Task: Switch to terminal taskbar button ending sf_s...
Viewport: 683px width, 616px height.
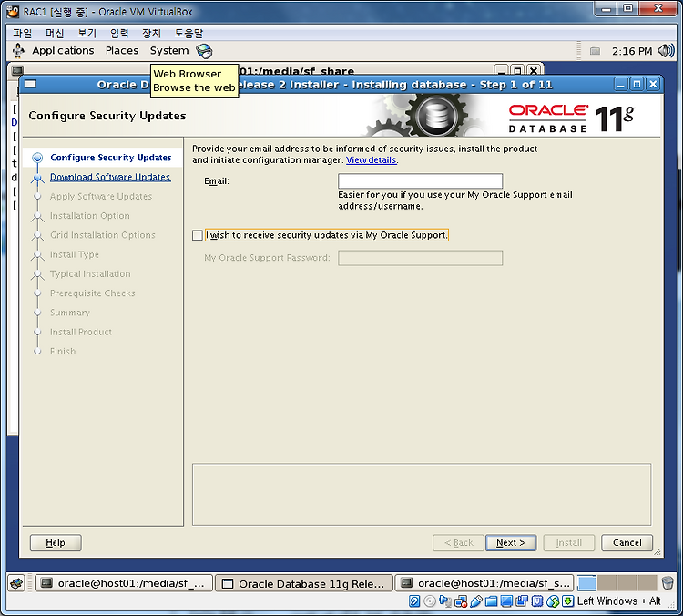Action: (484, 583)
